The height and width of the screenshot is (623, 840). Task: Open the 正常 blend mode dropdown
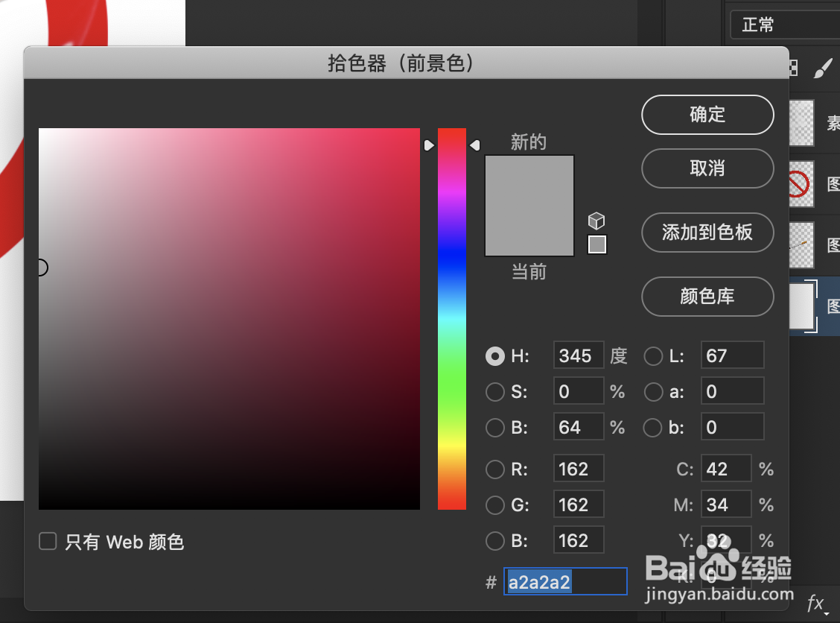coord(757,25)
